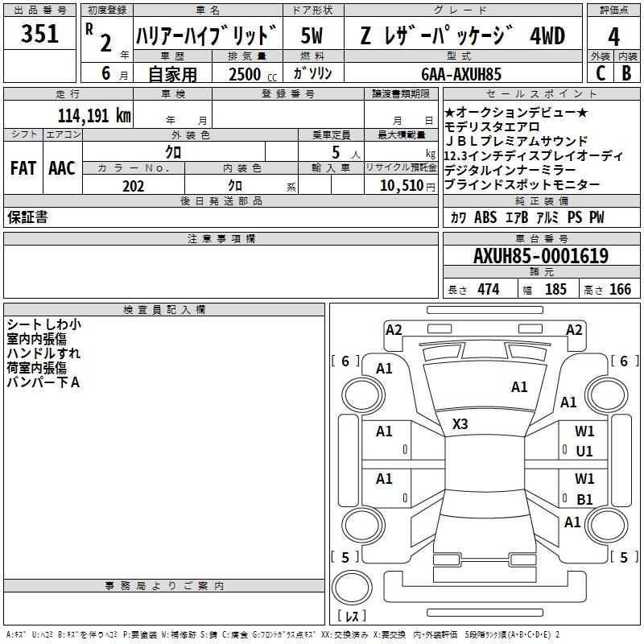This screenshot has height=644, width=644.
Task: Select the overall evaluation score 4
Action: 613,35
